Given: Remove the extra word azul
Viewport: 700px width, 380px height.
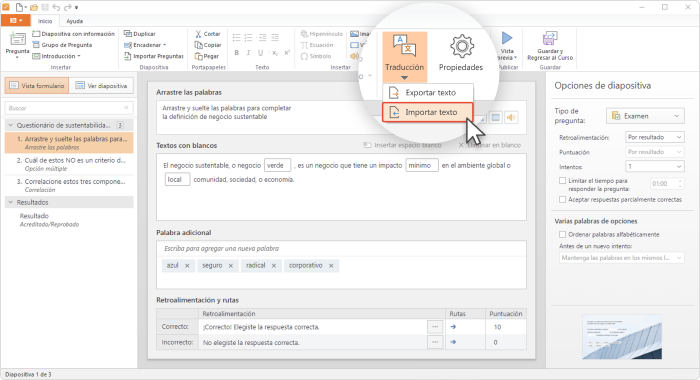Looking at the screenshot, I should pos(187,266).
